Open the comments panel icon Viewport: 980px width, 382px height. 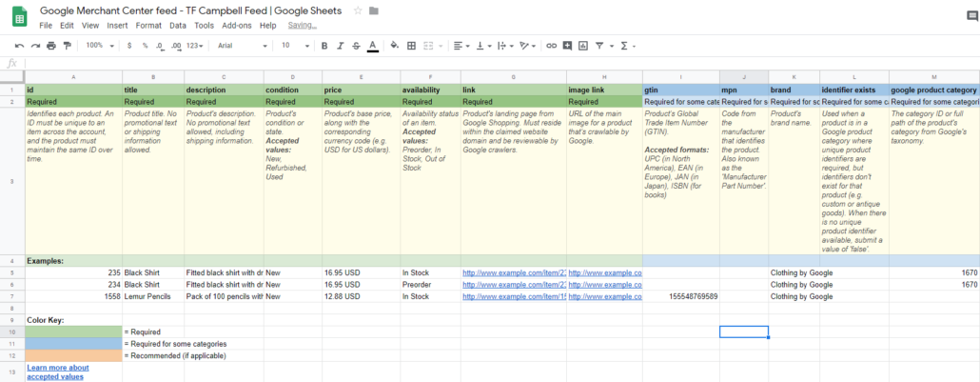(971, 17)
